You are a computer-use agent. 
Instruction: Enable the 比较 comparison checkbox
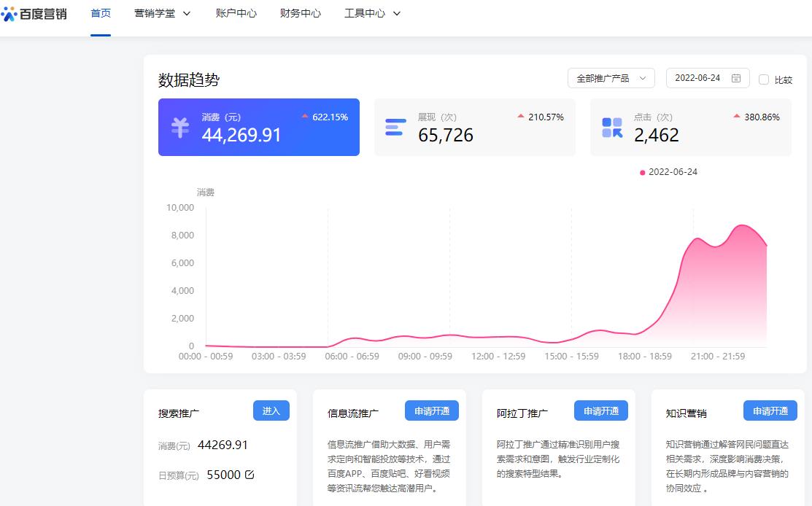pos(764,79)
